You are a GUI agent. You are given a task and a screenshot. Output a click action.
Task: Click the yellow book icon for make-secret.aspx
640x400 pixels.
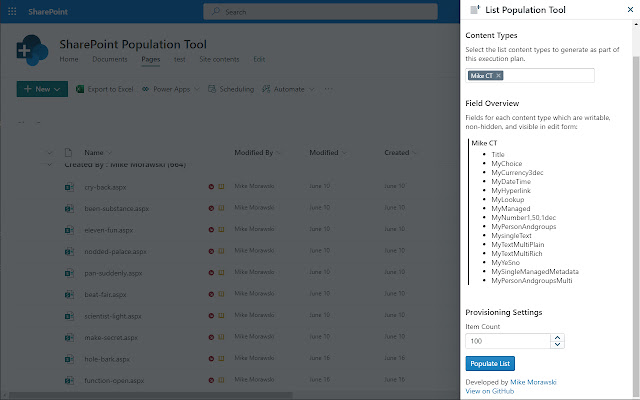point(221,337)
